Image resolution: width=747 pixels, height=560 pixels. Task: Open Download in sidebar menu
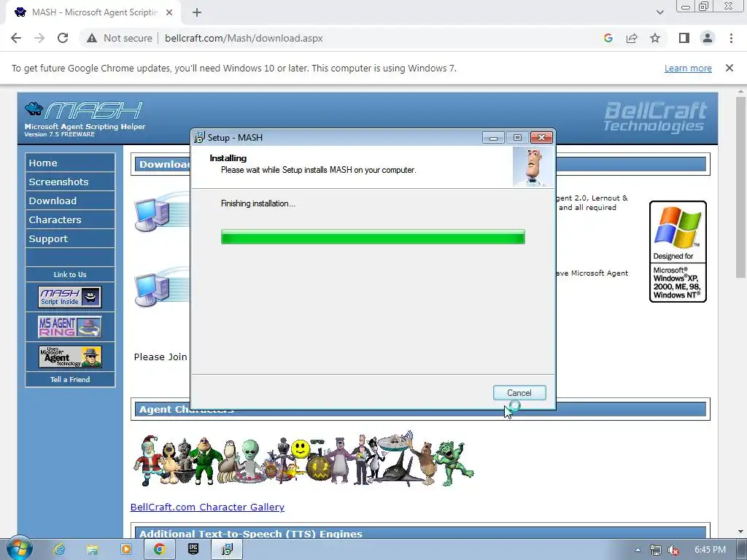coord(70,201)
